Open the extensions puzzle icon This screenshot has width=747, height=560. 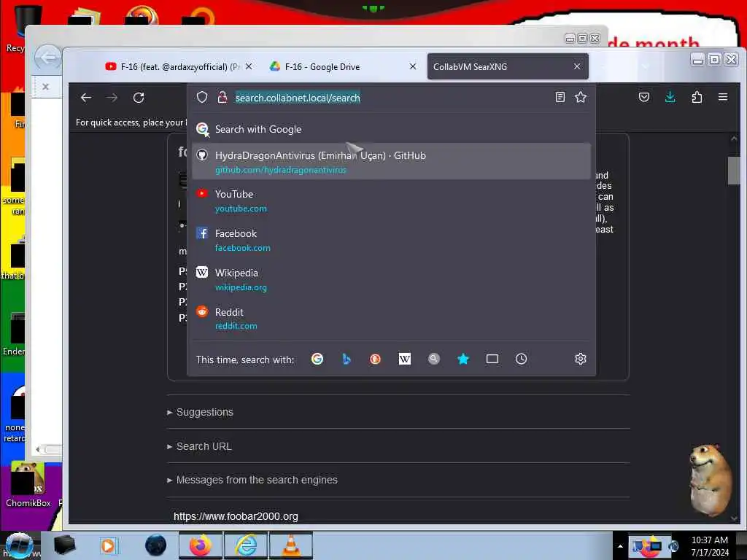pyautogui.click(x=697, y=97)
